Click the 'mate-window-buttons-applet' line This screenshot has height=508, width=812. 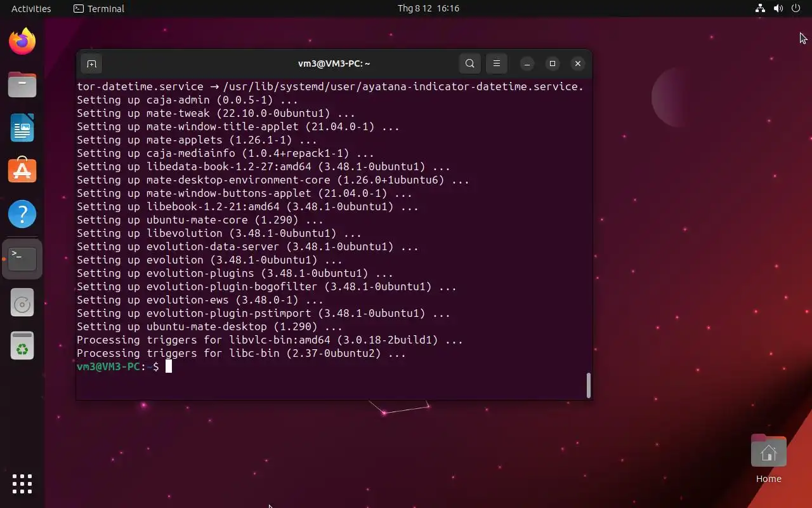tap(244, 193)
